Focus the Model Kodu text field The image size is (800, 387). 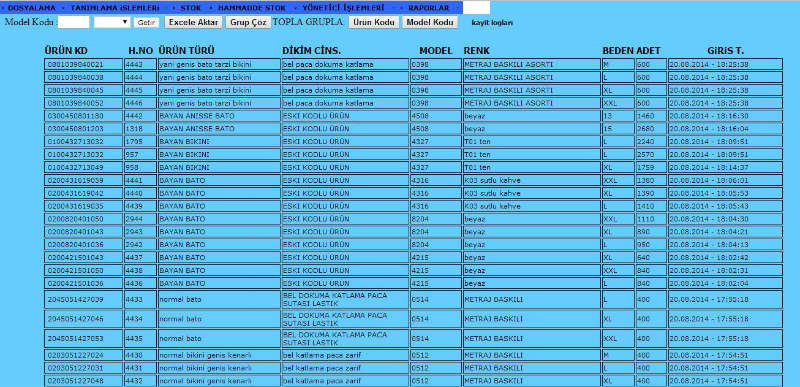73,22
